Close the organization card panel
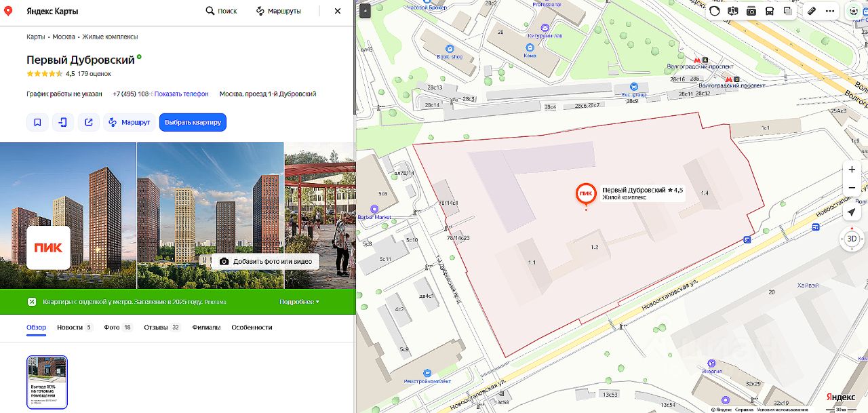Screen dimensions: 868x413 pyautogui.click(x=338, y=11)
